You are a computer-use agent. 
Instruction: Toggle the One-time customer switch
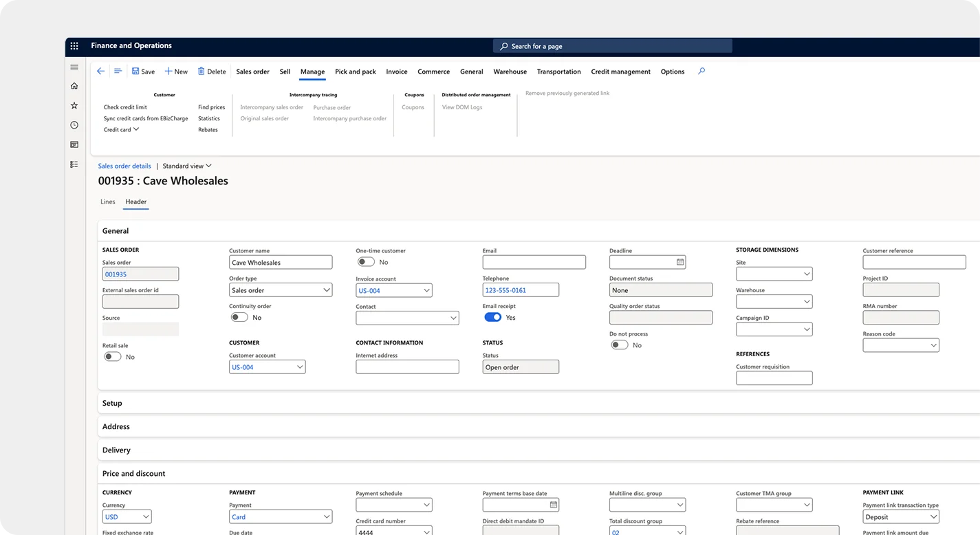pyautogui.click(x=366, y=262)
